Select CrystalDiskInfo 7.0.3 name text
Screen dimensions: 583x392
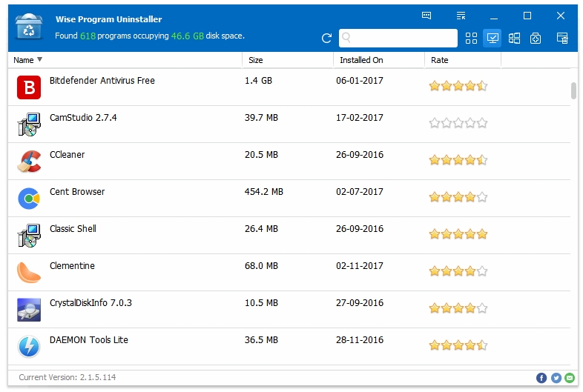pyautogui.click(x=90, y=303)
